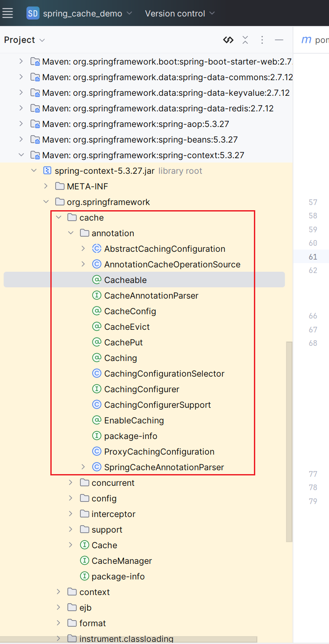Select the instrument.classloading folder

click(126, 639)
